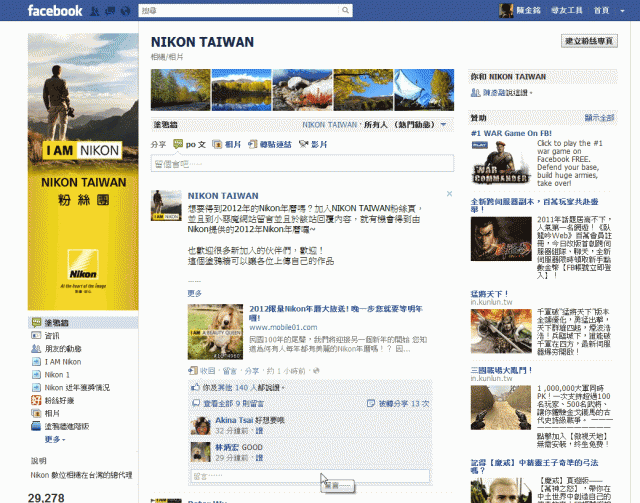Open www.mobile01.com source link

pyautogui.click(x=283, y=327)
